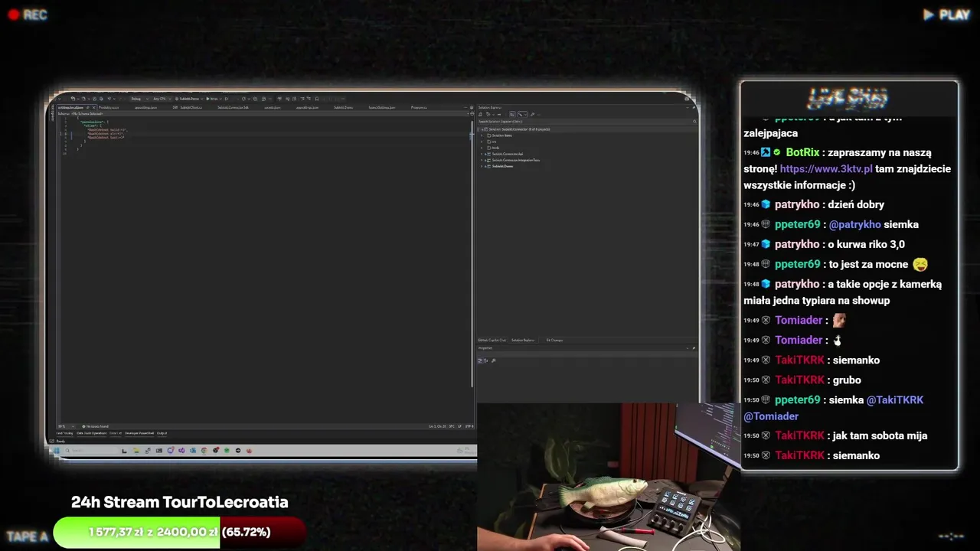This screenshot has height=551, width=980.
Task: Switch to the launchSettings.json editor tab
Action: point(381,107)
